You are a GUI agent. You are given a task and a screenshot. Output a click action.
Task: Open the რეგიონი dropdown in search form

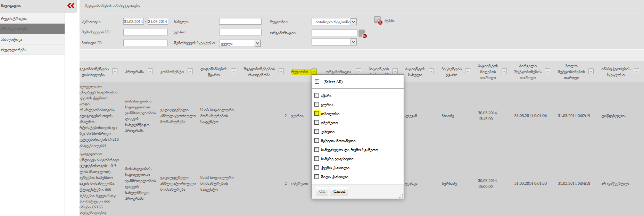(x=353, y=22)
